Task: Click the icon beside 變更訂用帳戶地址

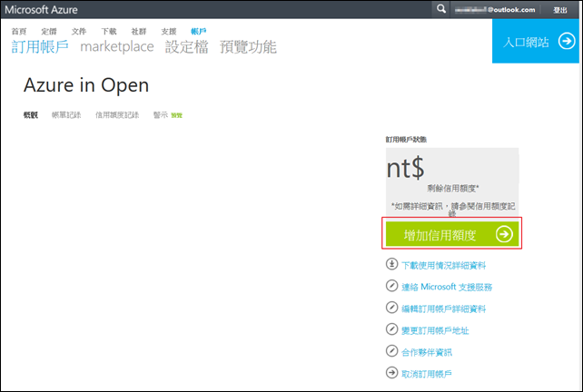Action: 390,330
